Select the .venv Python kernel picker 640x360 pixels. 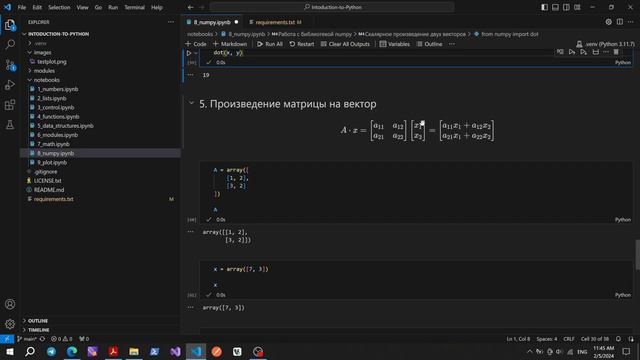(x=605, y=44)
